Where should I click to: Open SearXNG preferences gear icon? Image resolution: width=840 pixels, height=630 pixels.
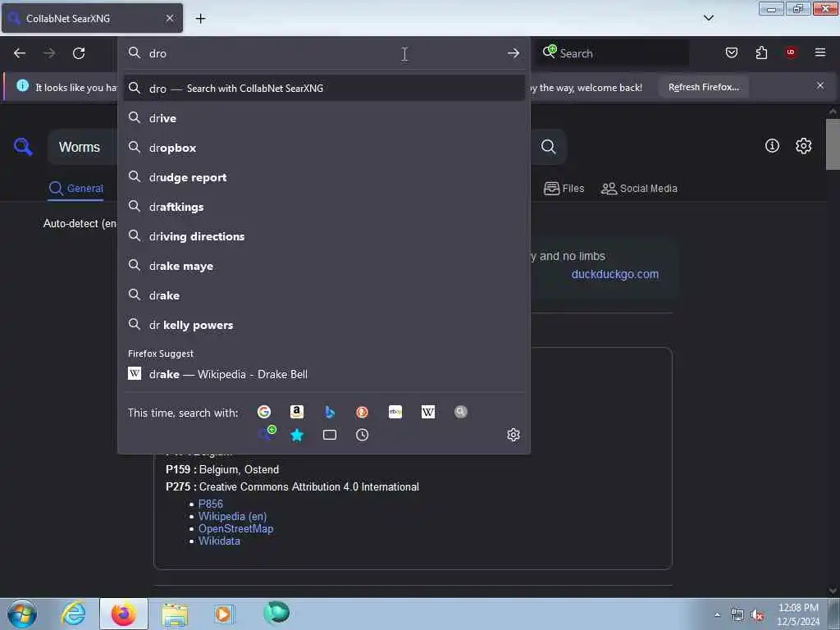[804, 146]
